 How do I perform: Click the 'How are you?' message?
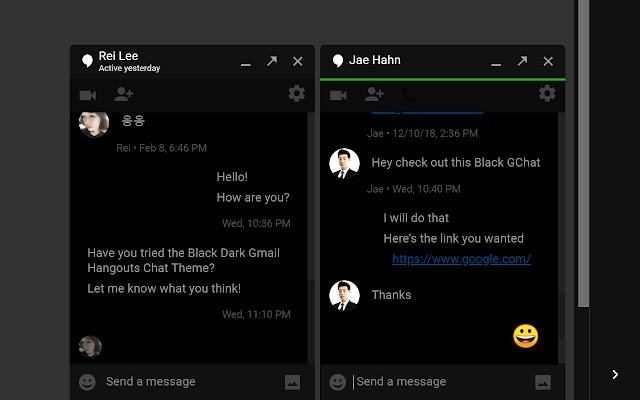tap(253, 198)
